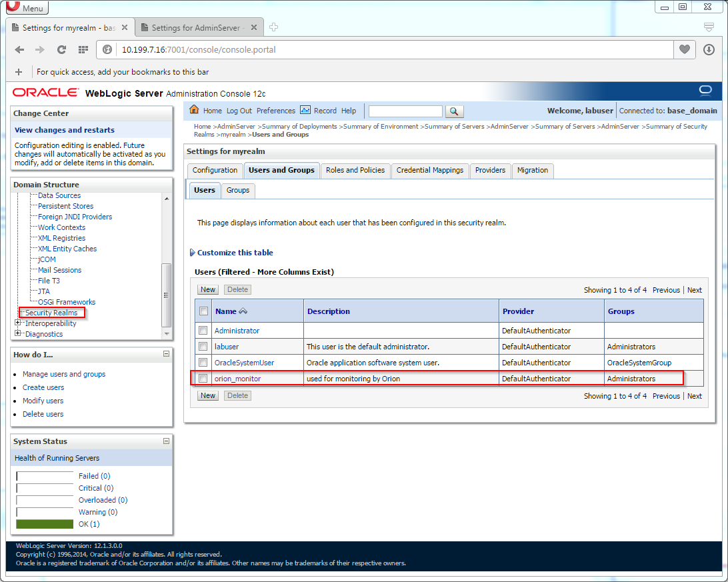The width and height of the screenshot is (728, 582).
Task: Reload the page with the refresh icon
Action: [61, 49]
